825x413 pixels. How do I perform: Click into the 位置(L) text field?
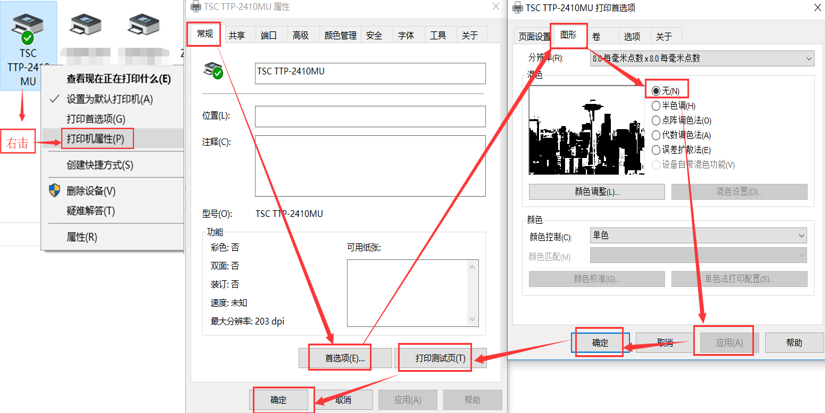coord(369,117)
